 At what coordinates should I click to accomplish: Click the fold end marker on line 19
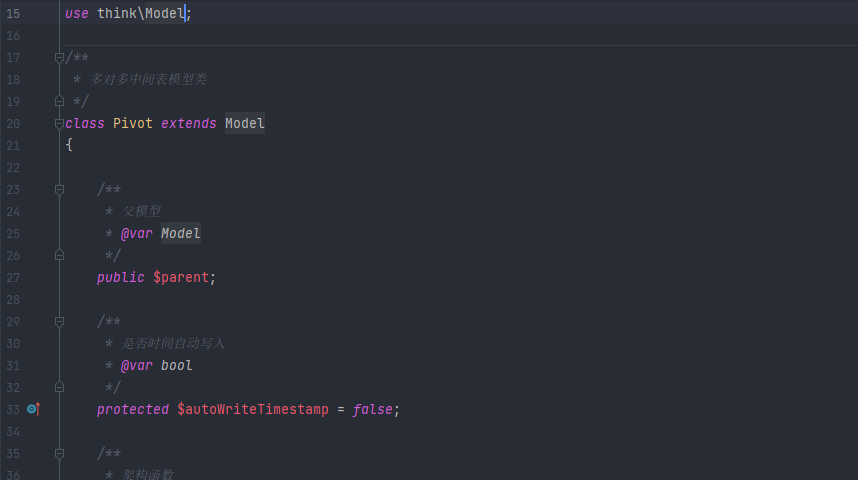tap(60, 101)
